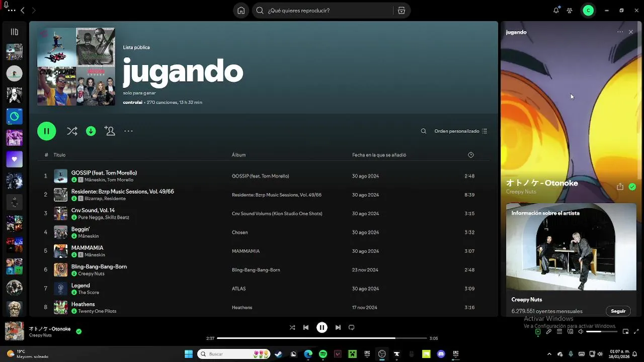Open the Cnv Sound Volums album link
Image resolution: width=644 pixels, height=362 pixels.
pyautogui.click(x=277, y=214)
